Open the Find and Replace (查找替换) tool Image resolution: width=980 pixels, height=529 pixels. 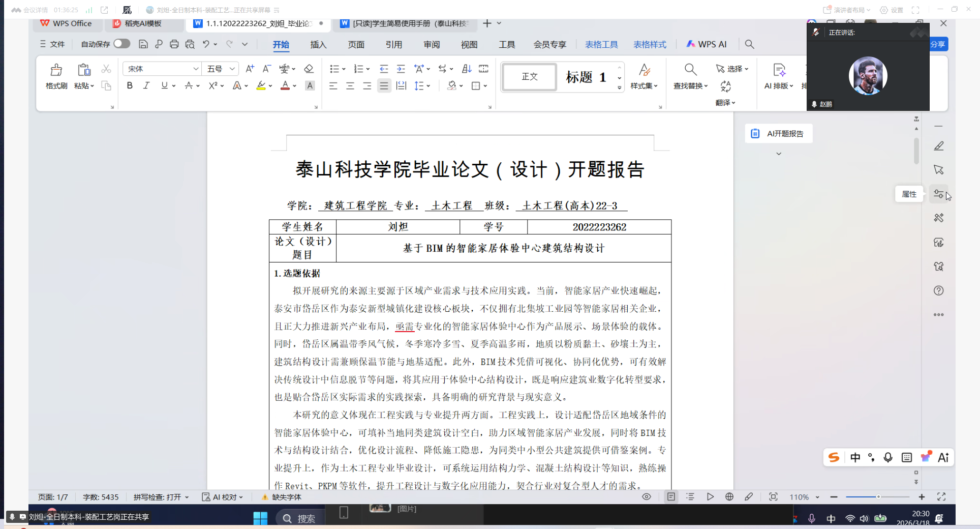(x=690, y=70)
